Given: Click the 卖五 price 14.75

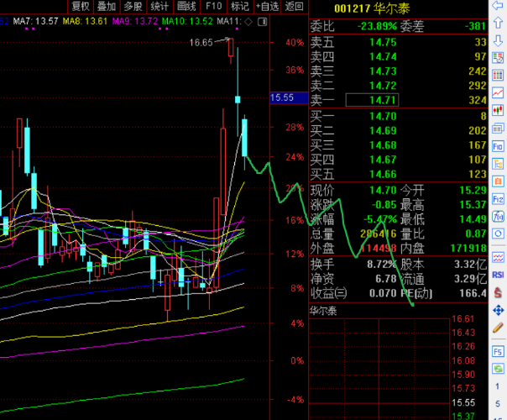Looking at the screenshot, I should tap(383, 42).
